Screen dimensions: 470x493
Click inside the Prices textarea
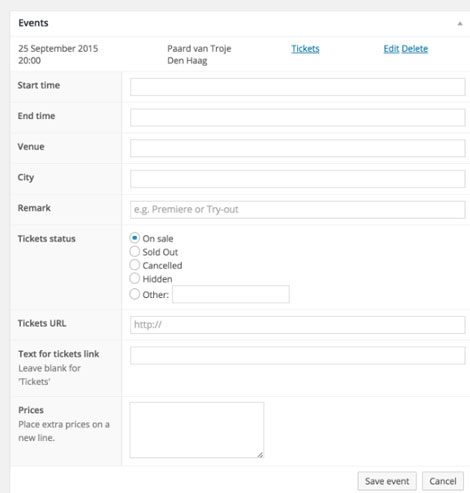197,430
